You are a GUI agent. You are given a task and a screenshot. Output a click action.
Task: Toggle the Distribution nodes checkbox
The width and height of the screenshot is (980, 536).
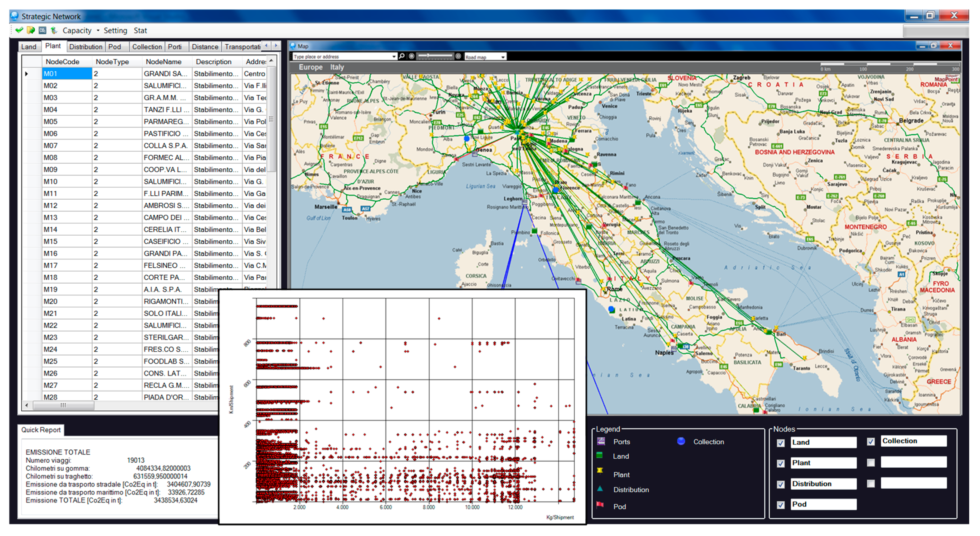781,485
